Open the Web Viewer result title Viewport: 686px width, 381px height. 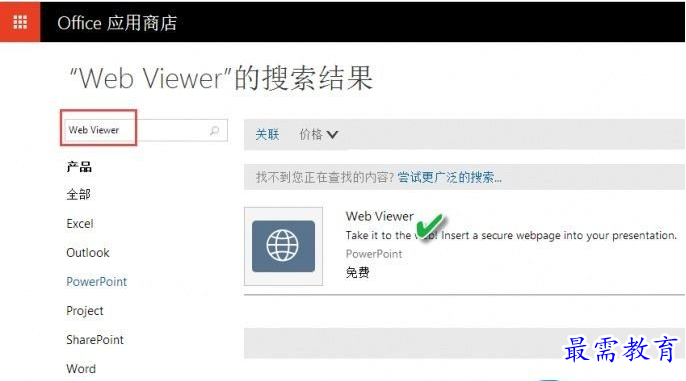coord(379,216)
